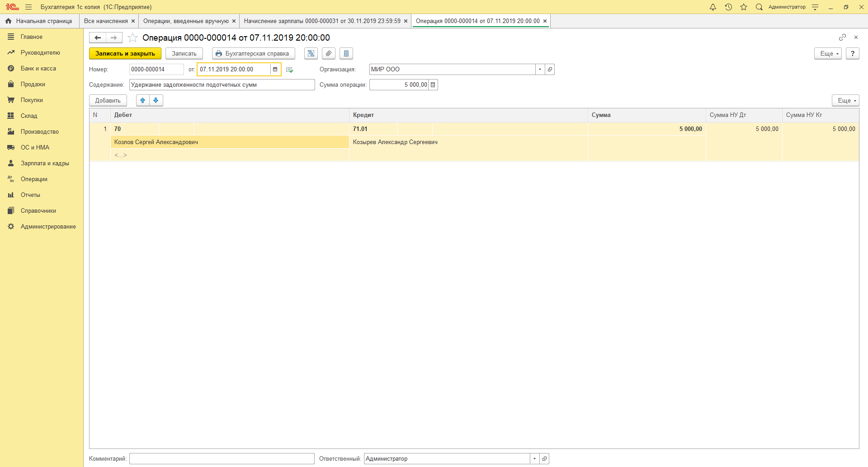
Task: Open the responsible user card icon
Action: (544, 458)
